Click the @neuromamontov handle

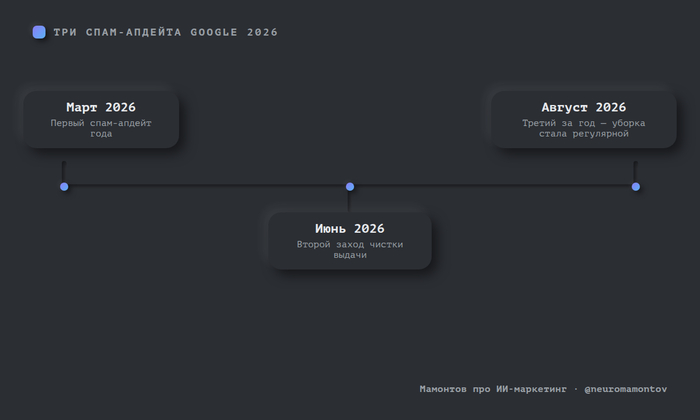[625, 389]
